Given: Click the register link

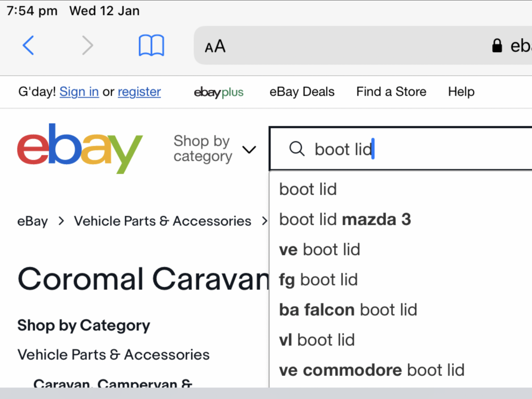Looking at the screenshot, I should [139, 92].
